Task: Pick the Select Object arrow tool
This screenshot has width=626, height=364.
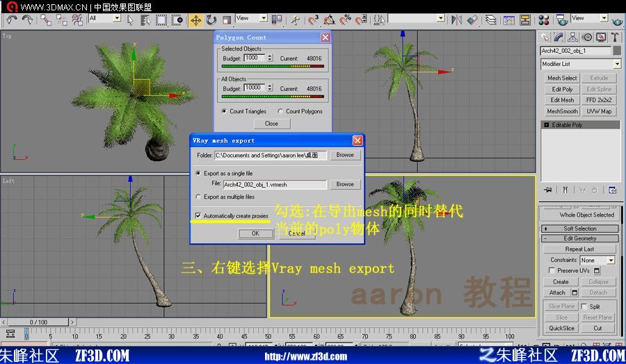Action: [130, 20]
